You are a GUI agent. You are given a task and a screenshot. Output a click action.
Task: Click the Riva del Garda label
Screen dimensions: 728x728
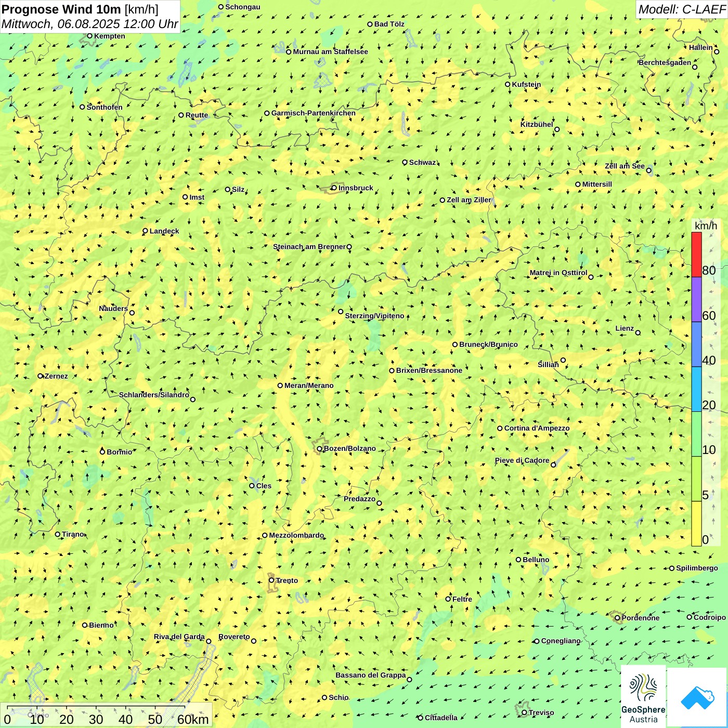pos(179,636)
